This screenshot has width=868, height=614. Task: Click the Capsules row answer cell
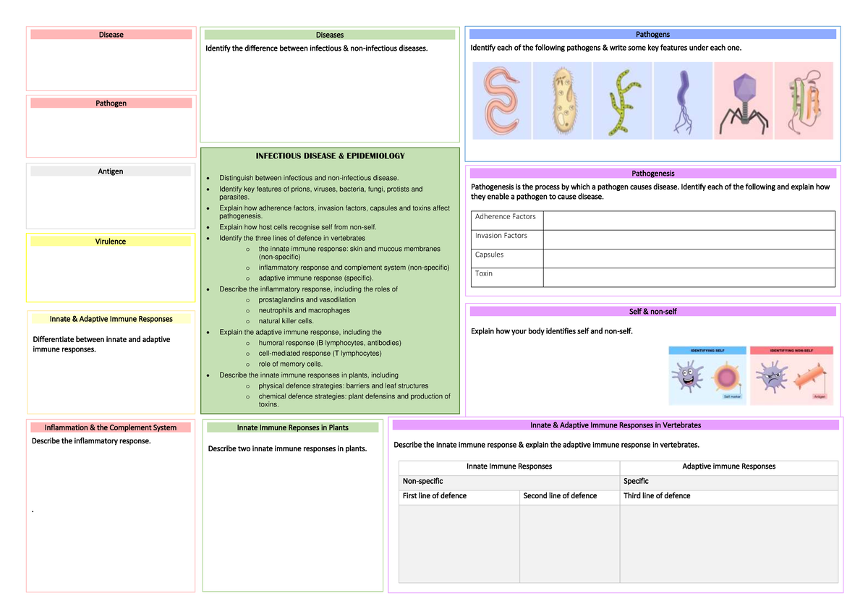point(688,257)
